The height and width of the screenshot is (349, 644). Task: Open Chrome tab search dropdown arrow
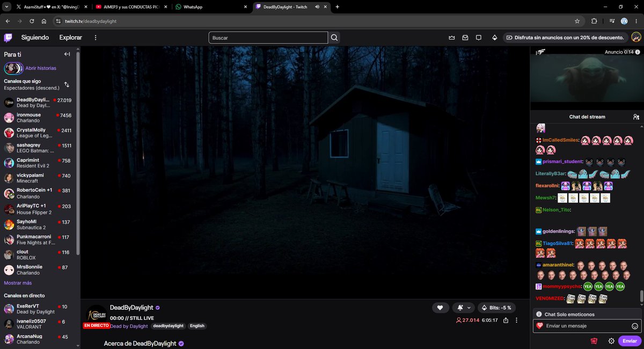click(x=6, y=7)
